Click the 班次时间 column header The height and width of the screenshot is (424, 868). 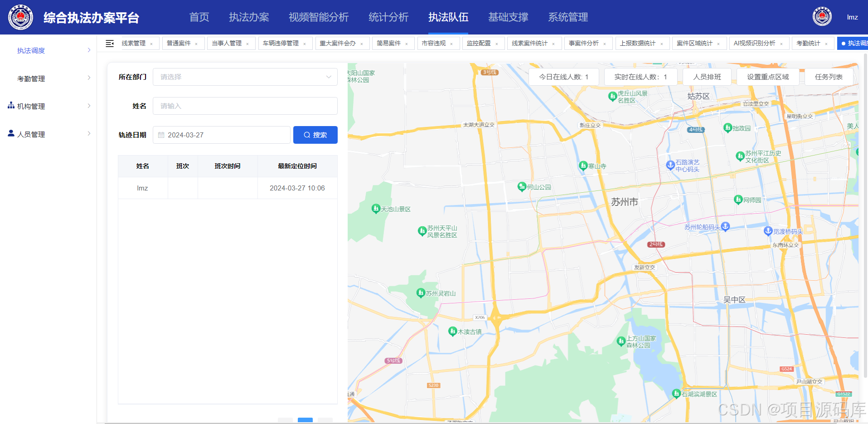228,166
